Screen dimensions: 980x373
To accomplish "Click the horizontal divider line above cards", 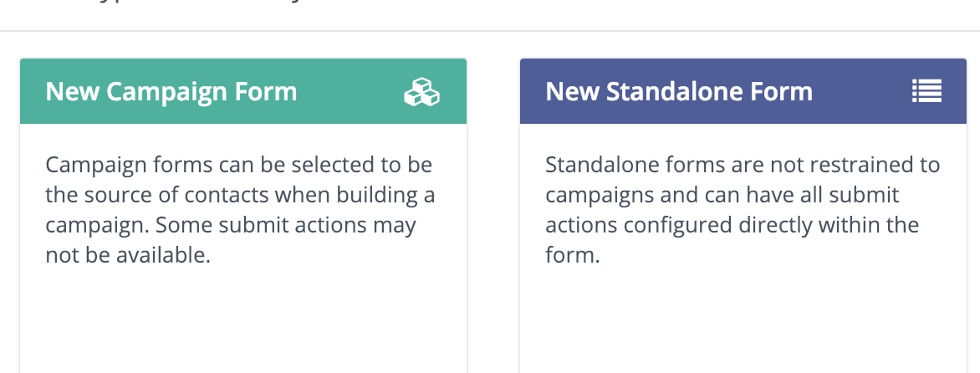I will [x=490, y=31].
